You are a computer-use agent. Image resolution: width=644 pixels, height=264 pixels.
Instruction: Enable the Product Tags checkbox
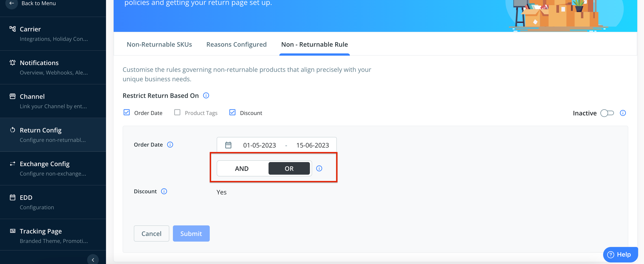(177, 112)
